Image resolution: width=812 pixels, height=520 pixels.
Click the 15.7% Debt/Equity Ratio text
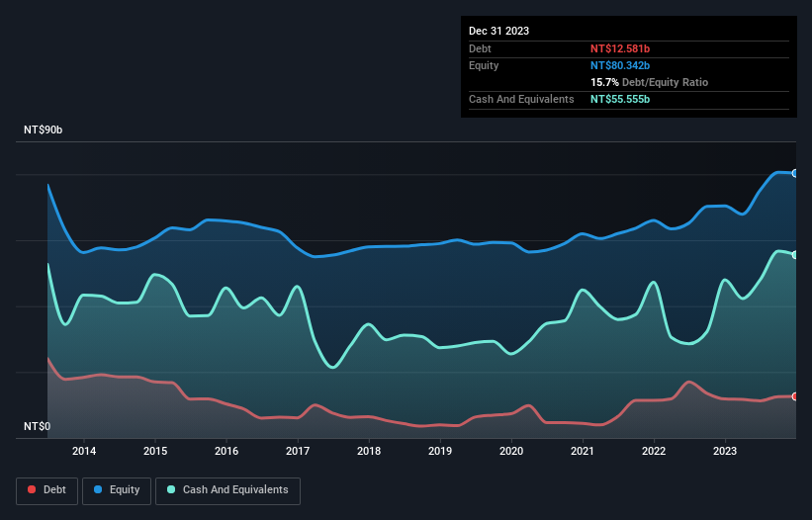click(x=649, y=82)
